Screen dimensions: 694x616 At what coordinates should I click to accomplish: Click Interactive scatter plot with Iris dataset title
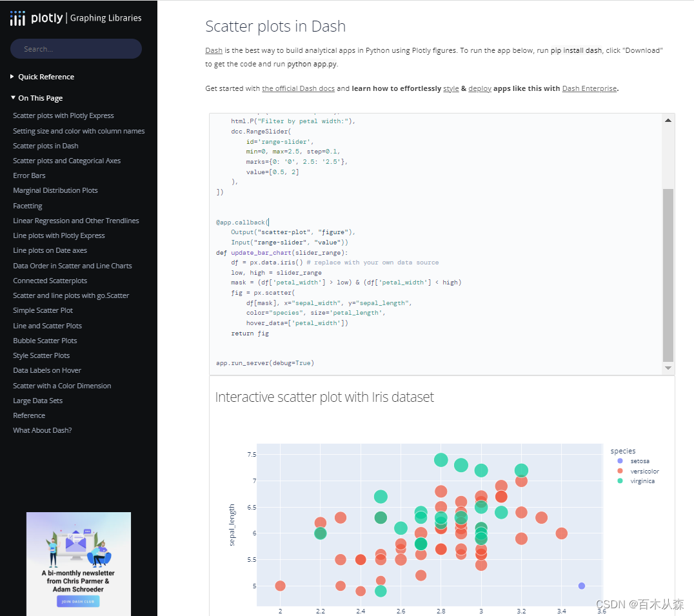tap(324, 397)
